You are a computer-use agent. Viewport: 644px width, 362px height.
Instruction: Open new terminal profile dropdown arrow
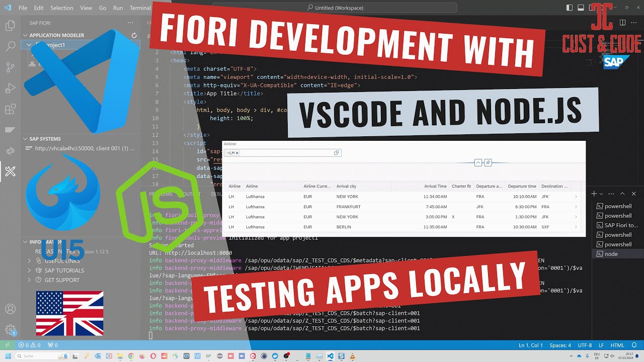tap(602, 194)
